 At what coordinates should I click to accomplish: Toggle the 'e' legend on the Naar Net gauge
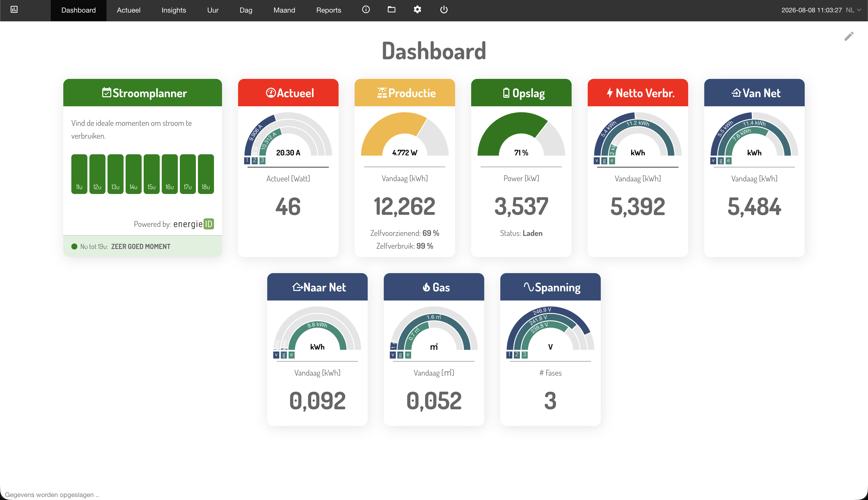tap(291, 355)
